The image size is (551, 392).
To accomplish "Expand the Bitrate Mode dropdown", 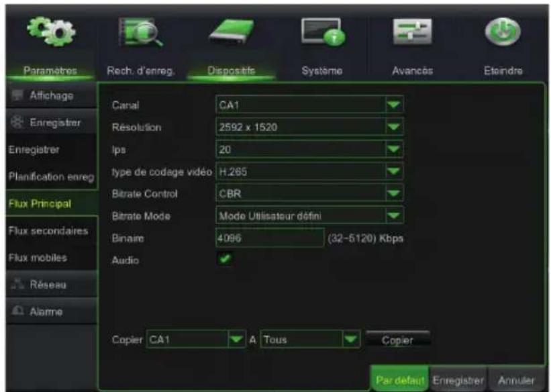I will pos(309,216).
